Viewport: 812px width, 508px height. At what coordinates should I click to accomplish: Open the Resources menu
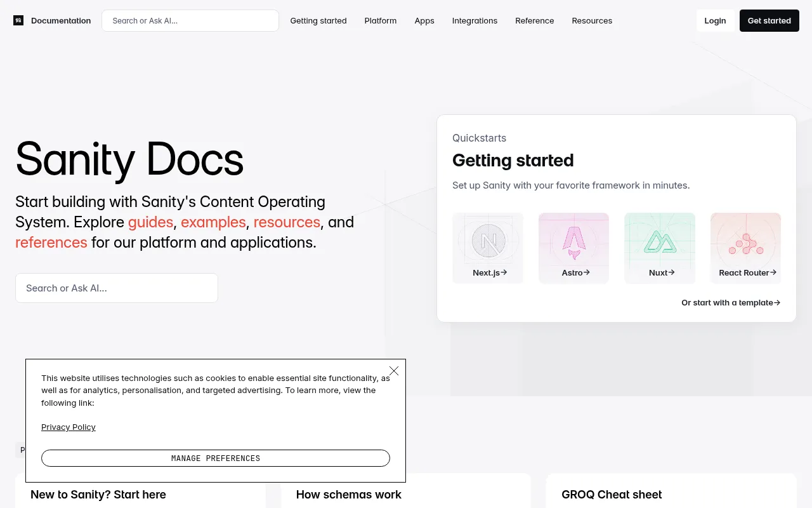tap(592, 20)
